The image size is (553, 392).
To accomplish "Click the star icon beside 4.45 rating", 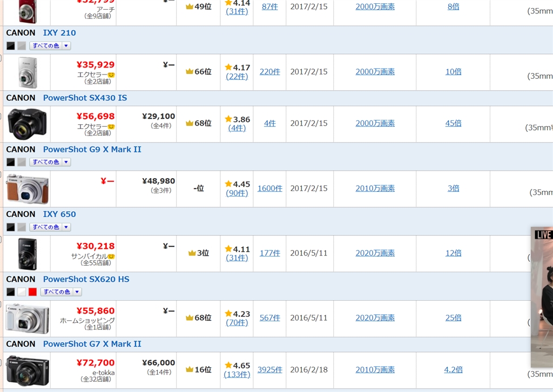I will (228, 184).
